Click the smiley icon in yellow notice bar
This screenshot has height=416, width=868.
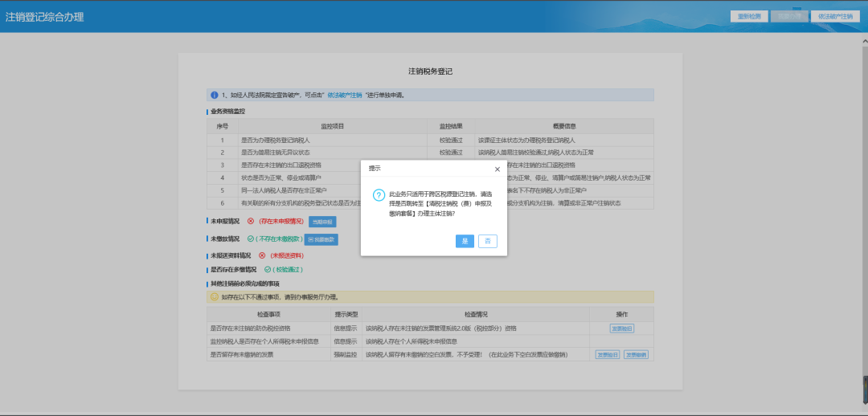[x=215, y=297]
